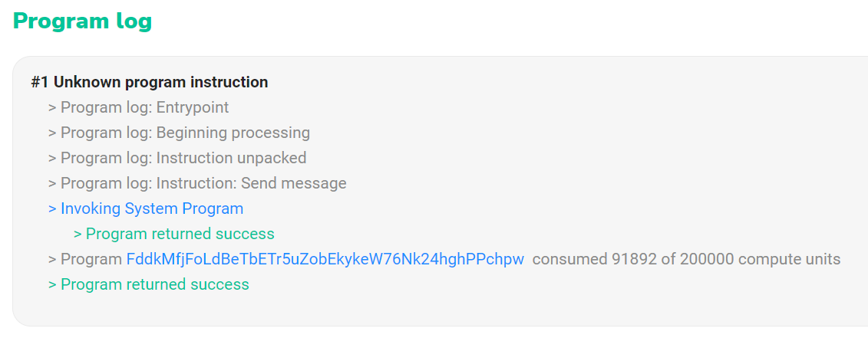
Task: Click the Unknown program instruction title
Action: (x=160, y=82)
